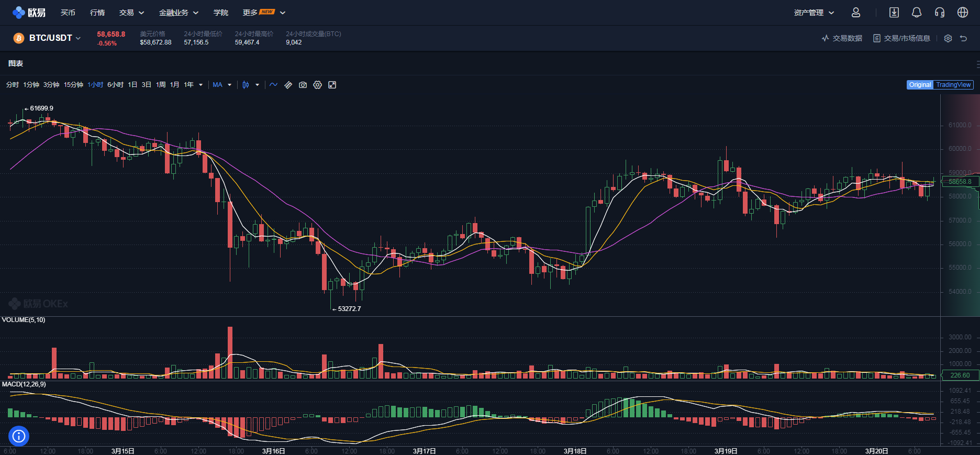Open the BTC/USDT pair selector dropdown

coord(54,38)
